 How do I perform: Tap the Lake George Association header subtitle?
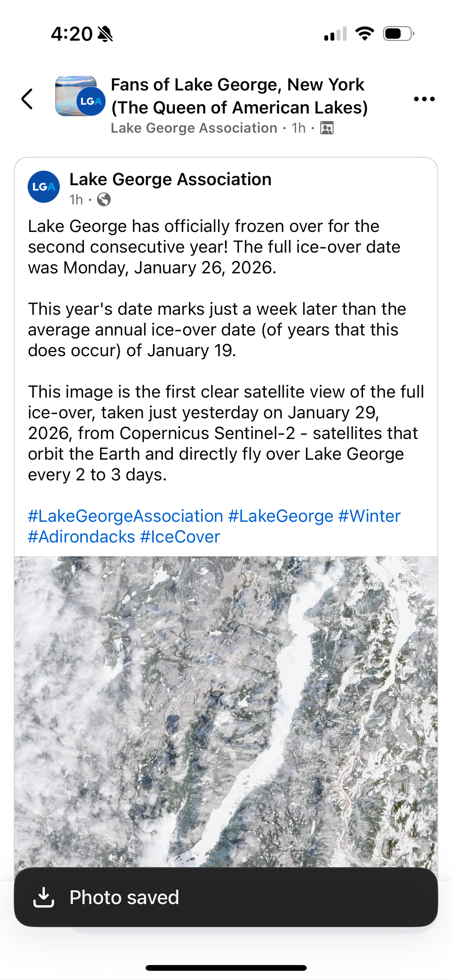coord(194,128)
